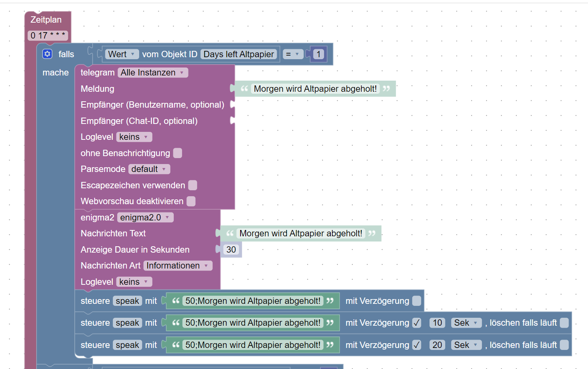Viewport: 588px width, 369px height.
Task: Edit the cron schedule field 0 17 * * *
Action: point(48,35)
